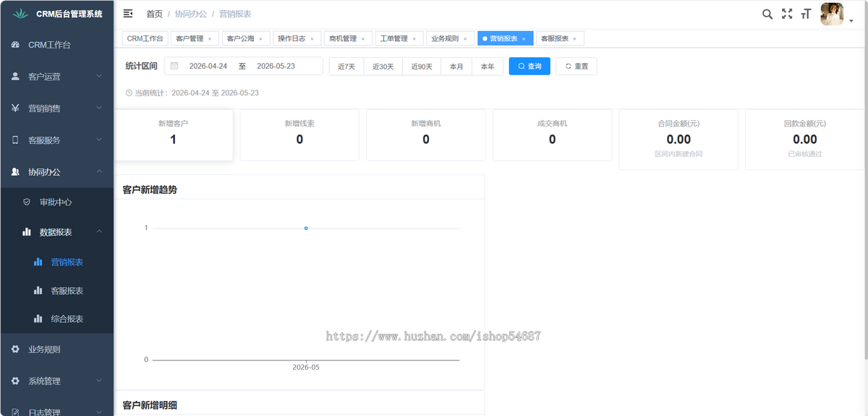Click the 客服报表 chart icon
Screen dimensions: 868x416
38,290
